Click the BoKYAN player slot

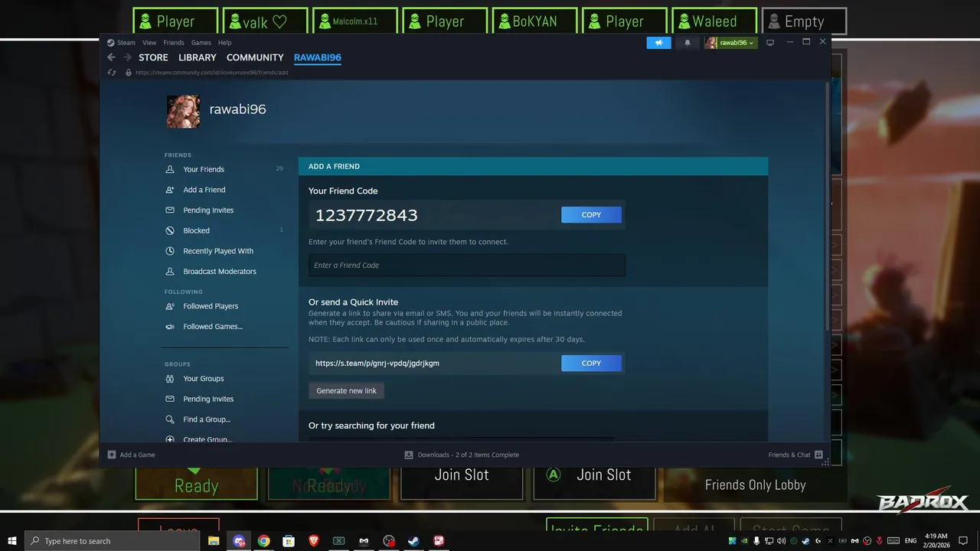[535, 21]
